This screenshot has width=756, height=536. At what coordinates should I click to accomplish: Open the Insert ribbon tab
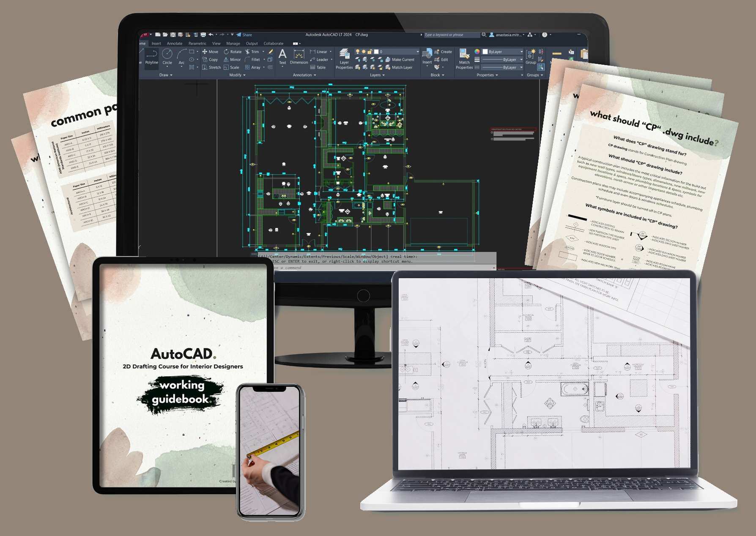pos(156,44)
